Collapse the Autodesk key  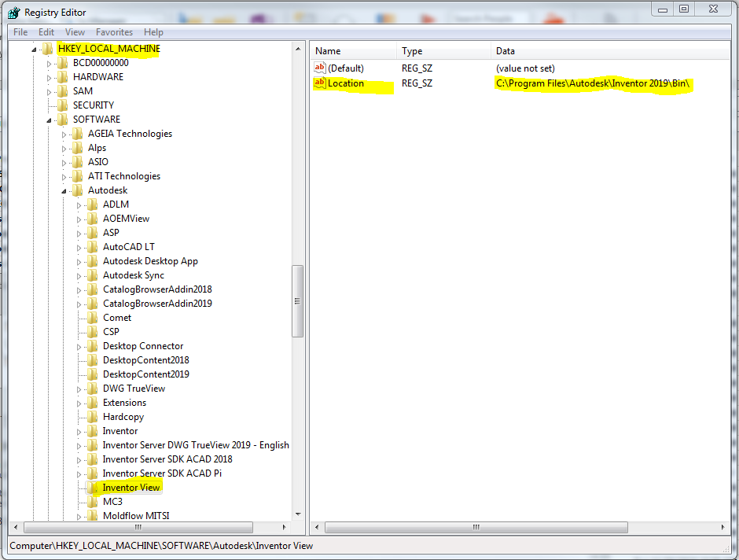click(64, 191)
